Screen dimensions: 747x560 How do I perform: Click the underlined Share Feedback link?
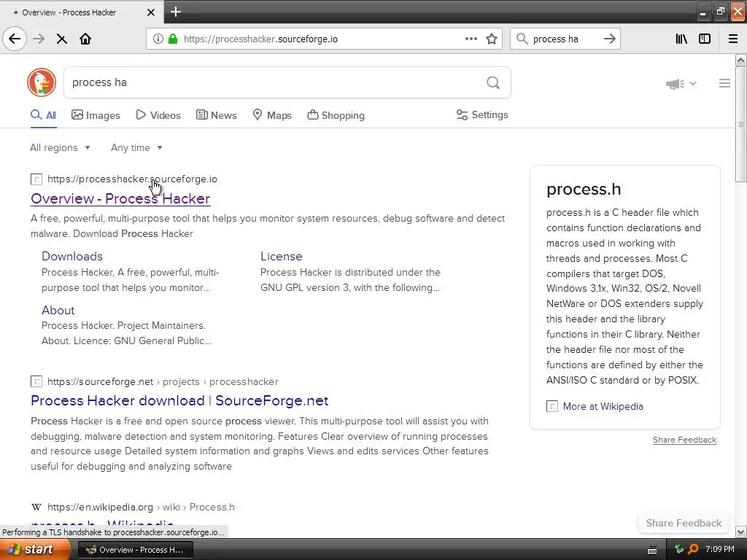(x=684, y=440)
